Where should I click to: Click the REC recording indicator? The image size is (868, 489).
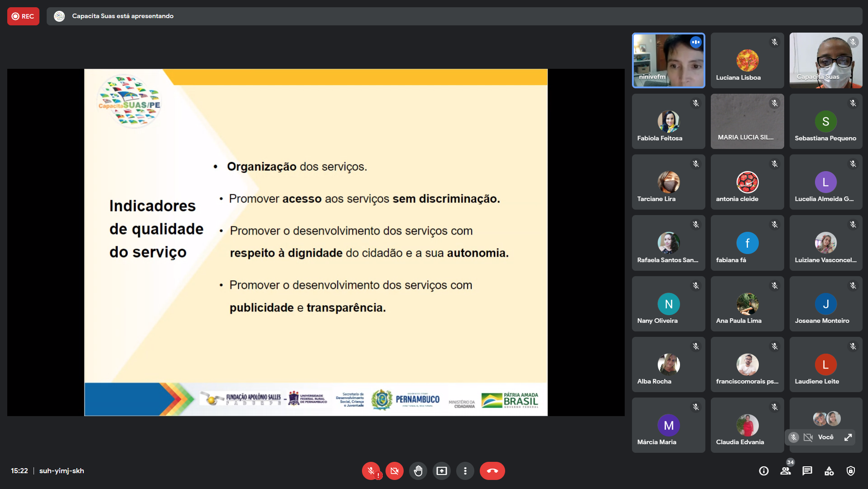point(23,16)
